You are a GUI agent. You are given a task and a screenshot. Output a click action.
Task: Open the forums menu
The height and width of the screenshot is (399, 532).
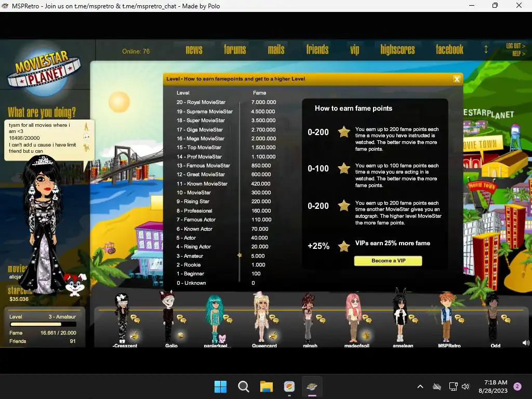point(235,50)
